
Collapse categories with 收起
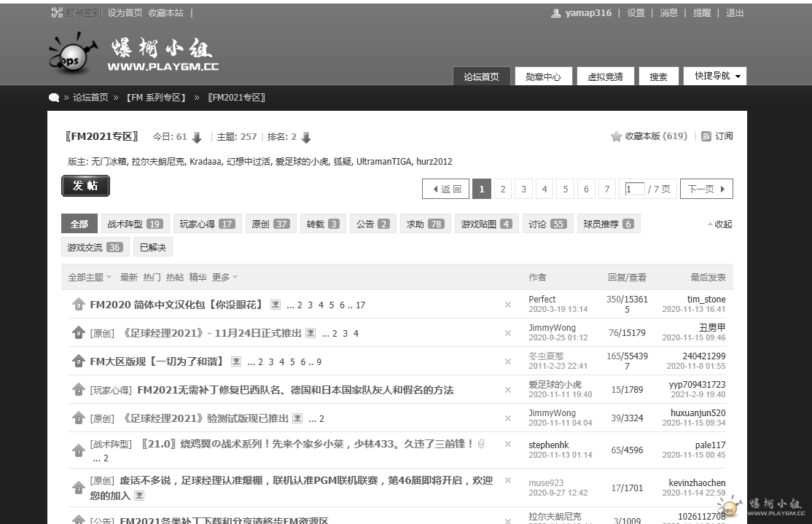(x=720, y=224)
